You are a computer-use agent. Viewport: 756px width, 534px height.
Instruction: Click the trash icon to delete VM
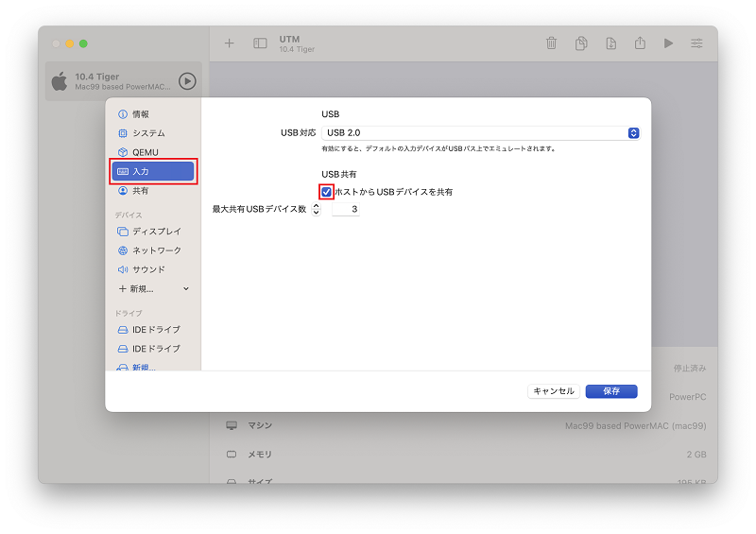[x=551, y=43]
